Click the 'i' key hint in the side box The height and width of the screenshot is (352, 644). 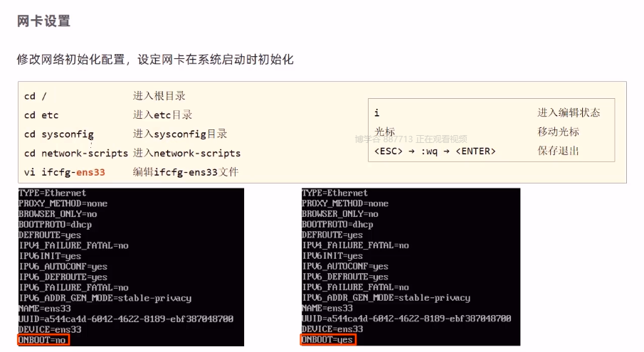[376, 112]
